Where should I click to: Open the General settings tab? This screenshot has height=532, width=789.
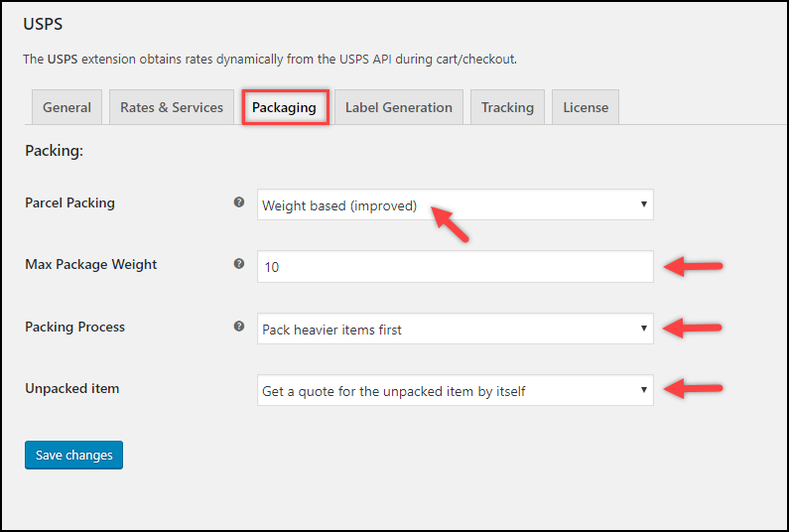(66, 107)
